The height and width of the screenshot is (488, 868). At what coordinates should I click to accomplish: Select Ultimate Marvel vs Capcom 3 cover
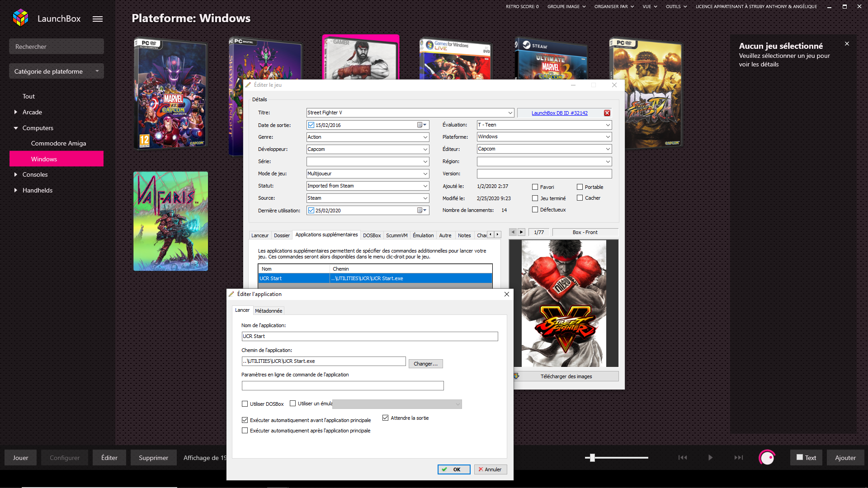(x=551, y=59)
